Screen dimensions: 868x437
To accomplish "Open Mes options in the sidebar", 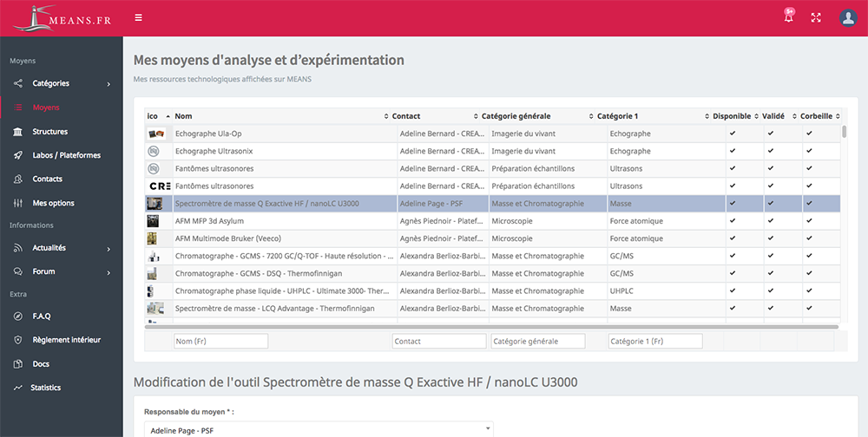I will coord(53,203).
